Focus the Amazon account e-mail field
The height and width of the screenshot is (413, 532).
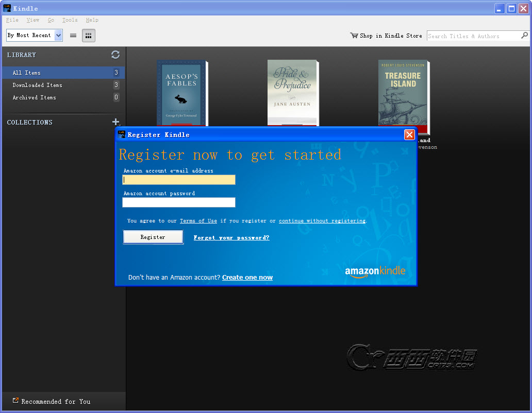point(179,180)
